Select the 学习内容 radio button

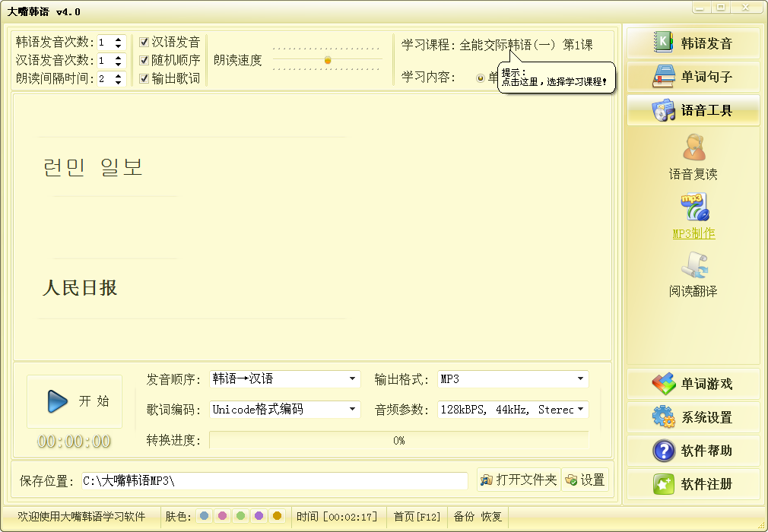(x=481, y=78)
